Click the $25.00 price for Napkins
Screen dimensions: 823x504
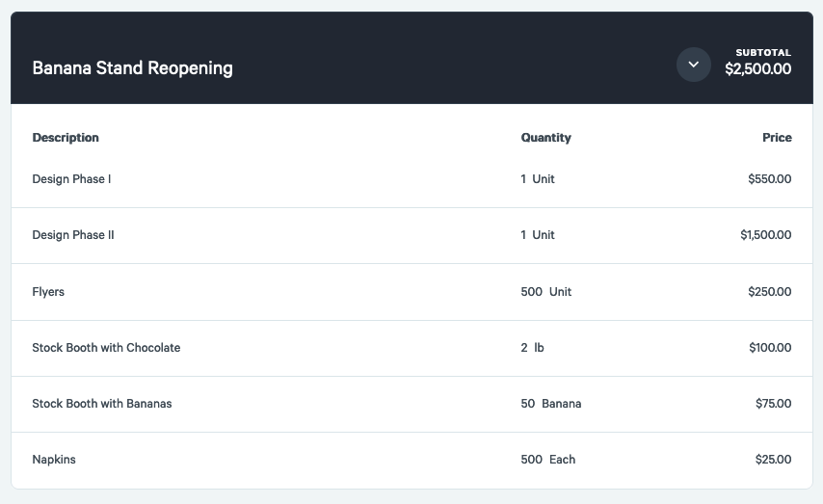click(773, 460)
